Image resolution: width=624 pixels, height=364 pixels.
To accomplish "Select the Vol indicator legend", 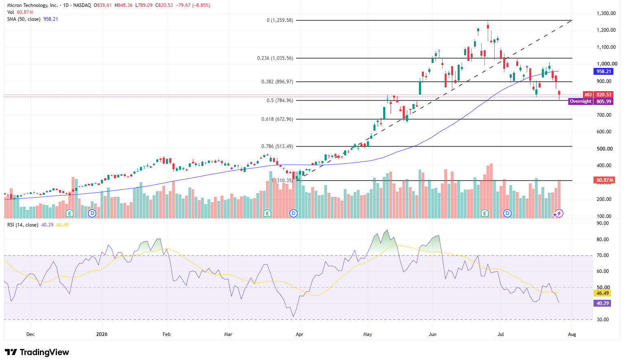I will coord(11,12).
